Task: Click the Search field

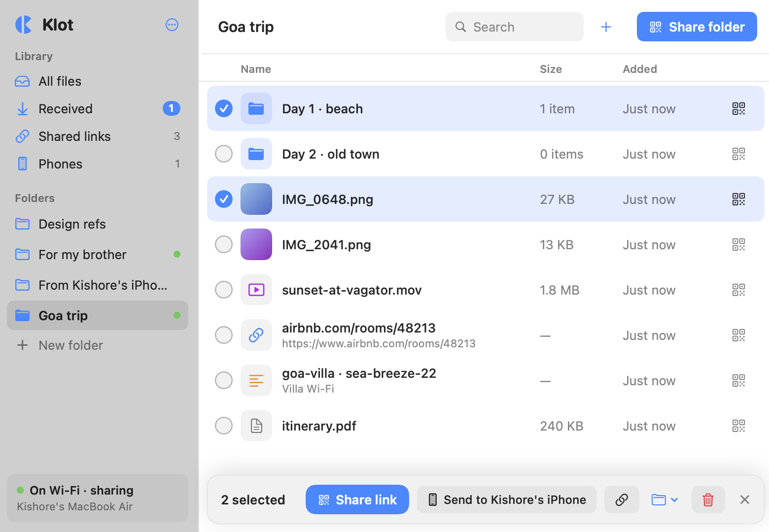Action: pos(515,27)
